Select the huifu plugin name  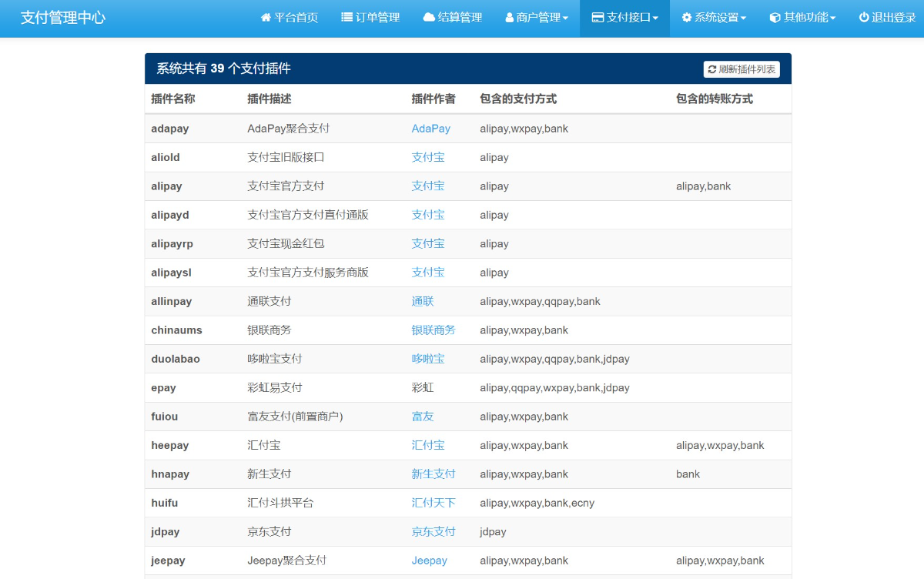164,503
